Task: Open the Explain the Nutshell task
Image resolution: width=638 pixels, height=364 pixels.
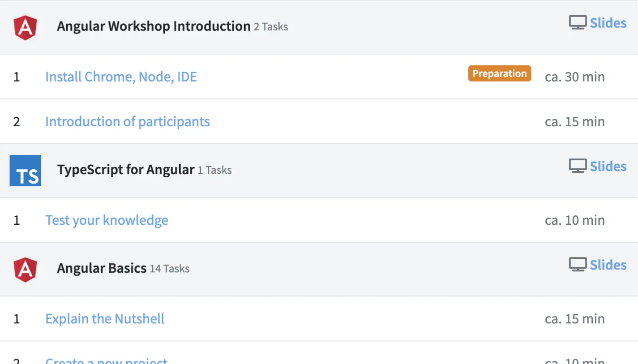Action: pos(104,318)
